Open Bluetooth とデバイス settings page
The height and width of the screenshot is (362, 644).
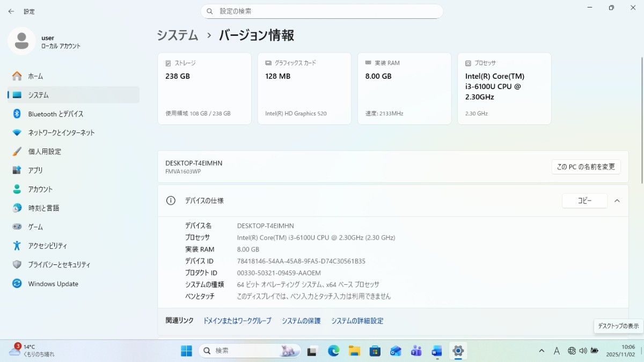point(55,114)
